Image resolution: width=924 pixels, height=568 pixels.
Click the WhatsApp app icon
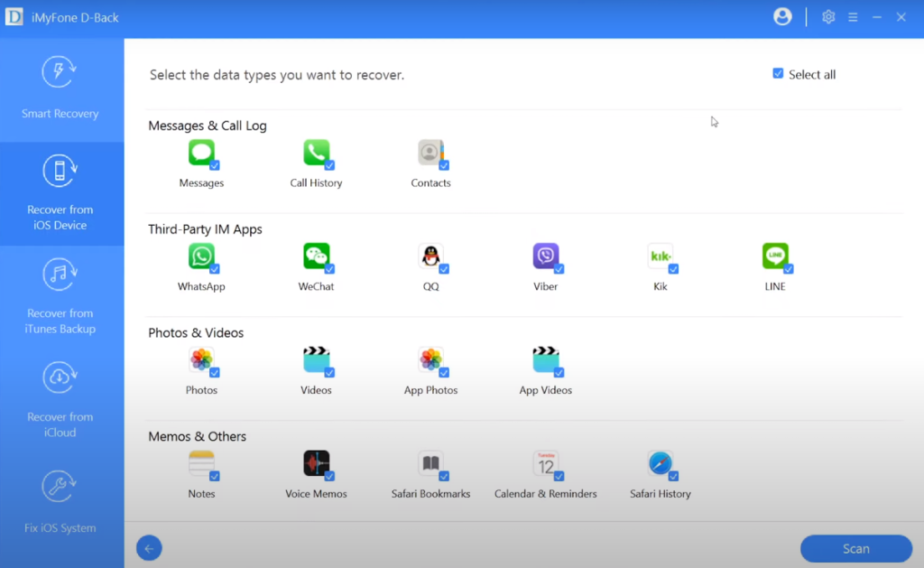pos(201,256)
